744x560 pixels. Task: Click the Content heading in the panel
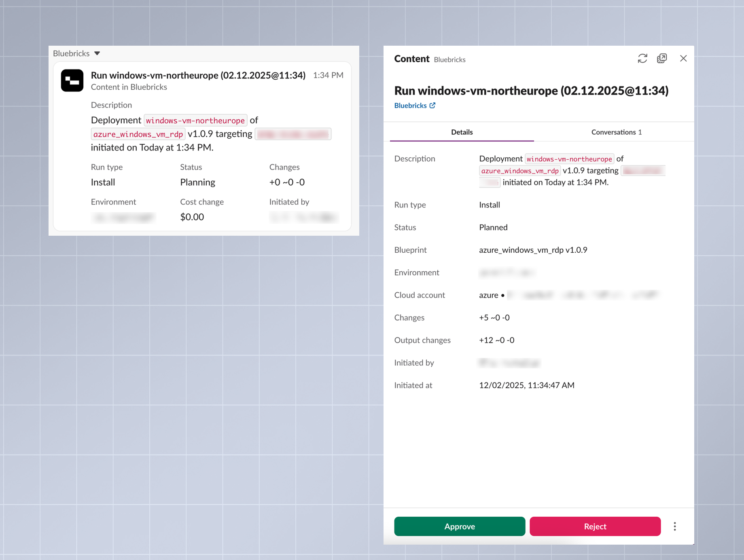411,59
